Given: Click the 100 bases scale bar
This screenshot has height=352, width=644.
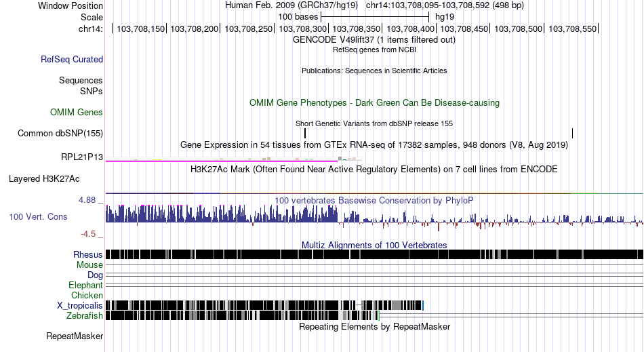Looking at the screenshot, I should point(375,17).
